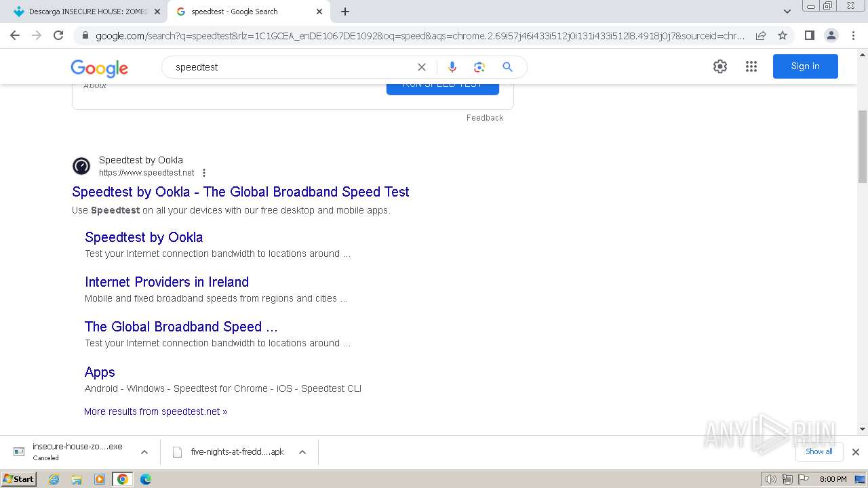Open volume control in system tray
The image size is (868, 488).
coord(770,479)
